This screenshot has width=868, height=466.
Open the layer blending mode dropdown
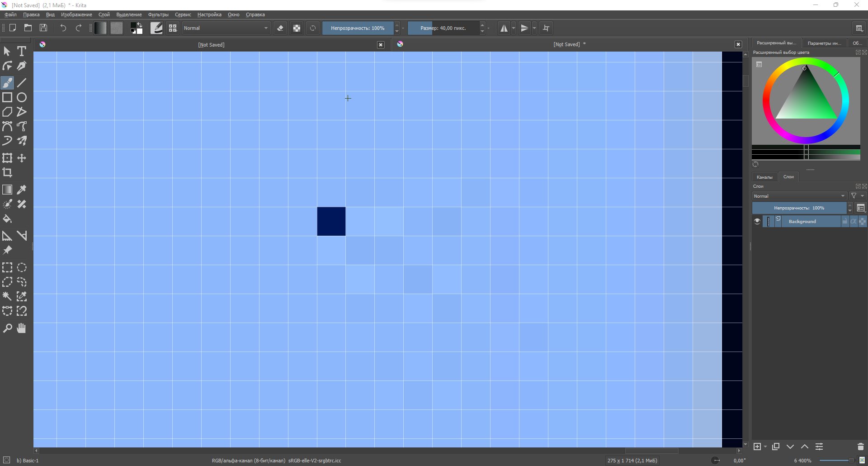(x=799, y=196)
